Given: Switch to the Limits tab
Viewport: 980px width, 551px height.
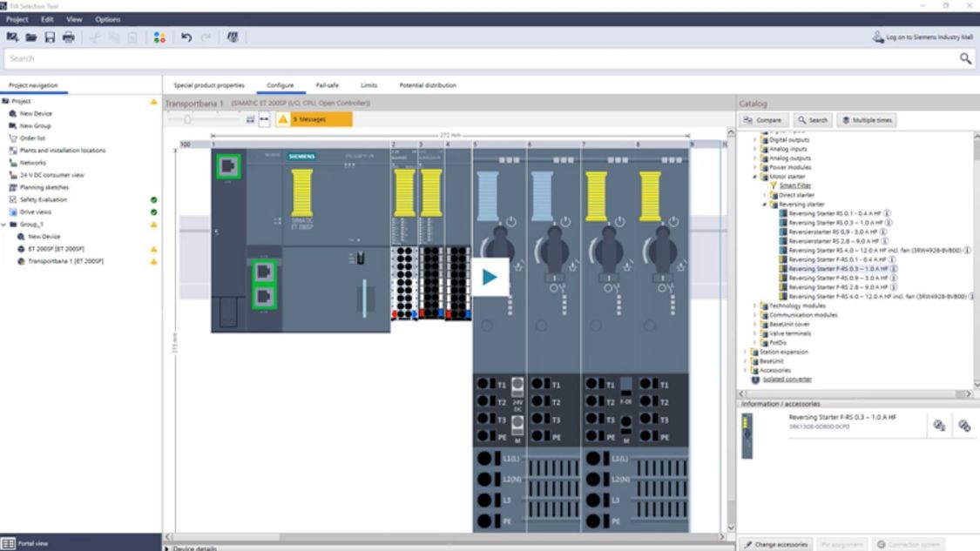Looking at the screenshot, I should (x=368, y=85).
